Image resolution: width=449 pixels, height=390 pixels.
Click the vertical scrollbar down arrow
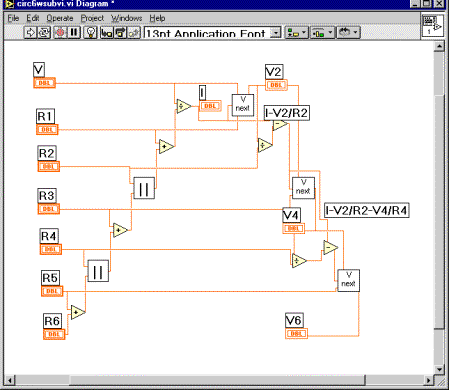439,369
